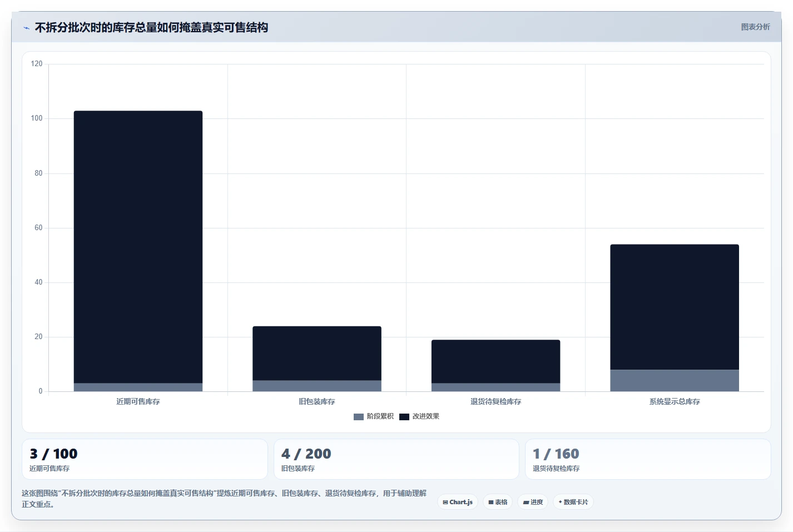Toggle the 阶段累积 legend swatch
The image size is (793, 532).
point(359,416)
